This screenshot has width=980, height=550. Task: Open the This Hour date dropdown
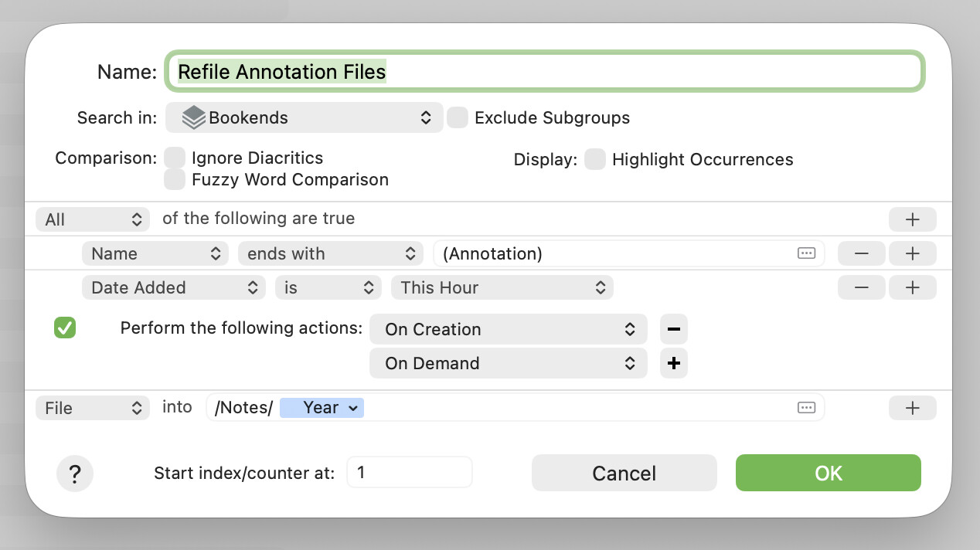tap(502, 287)
